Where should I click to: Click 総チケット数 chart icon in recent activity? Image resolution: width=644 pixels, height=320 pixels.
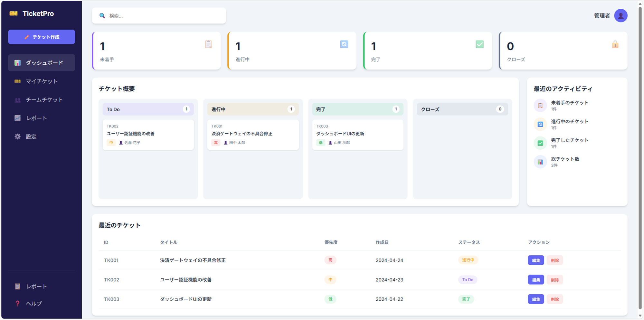pyautogui.click(x=540, y=162)
